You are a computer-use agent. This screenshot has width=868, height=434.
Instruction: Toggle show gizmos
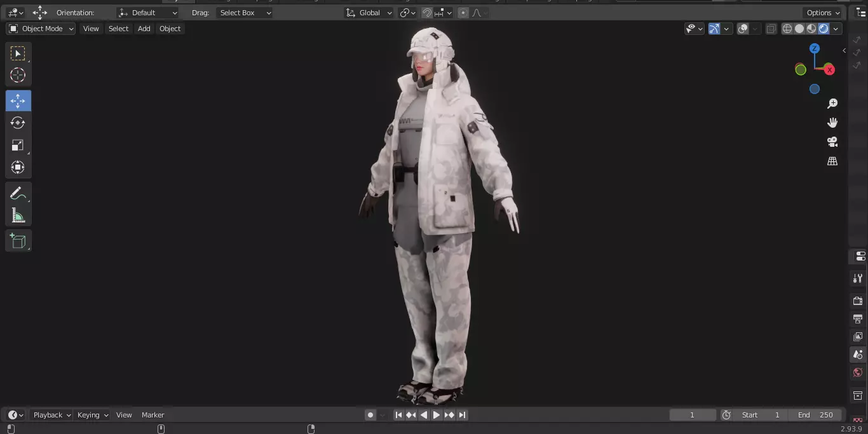pos(714,29)
